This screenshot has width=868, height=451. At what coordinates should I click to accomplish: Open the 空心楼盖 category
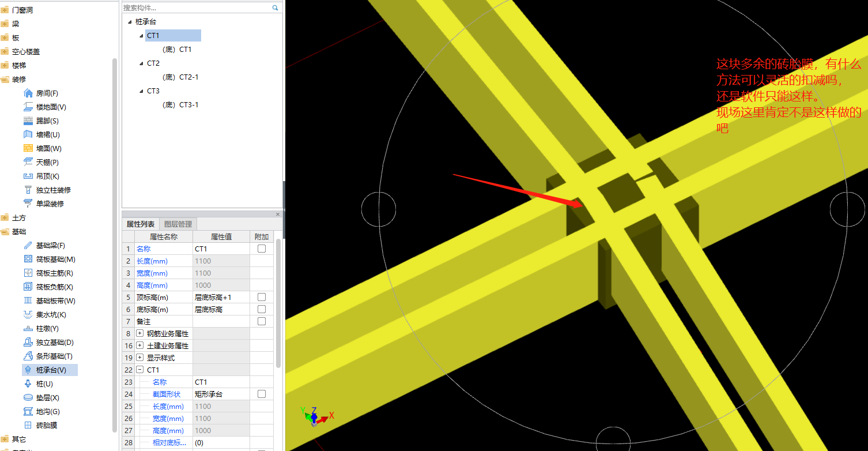pyautogui.click(x=20, y=52)
